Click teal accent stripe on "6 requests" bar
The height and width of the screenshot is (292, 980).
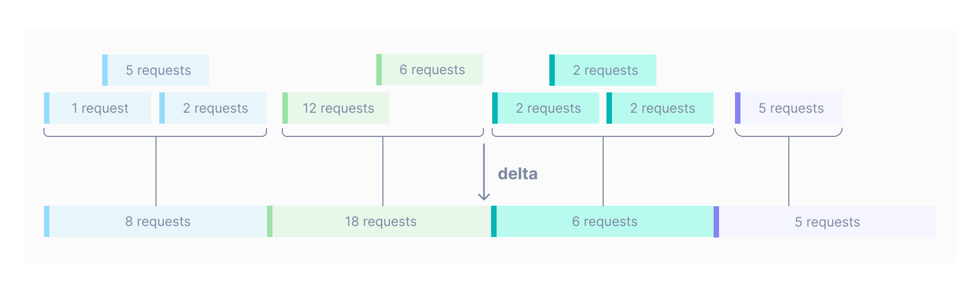click(x=494, y=222)
